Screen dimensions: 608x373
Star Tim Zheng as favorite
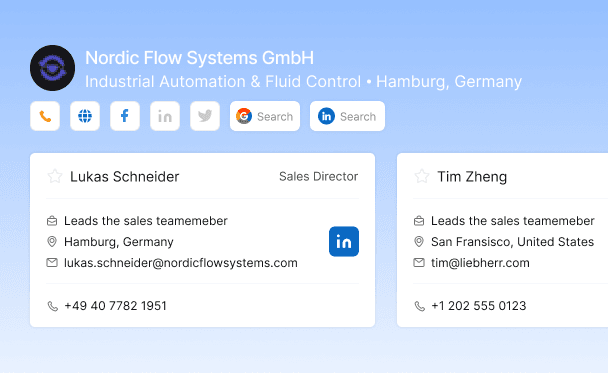pos(422,176)
